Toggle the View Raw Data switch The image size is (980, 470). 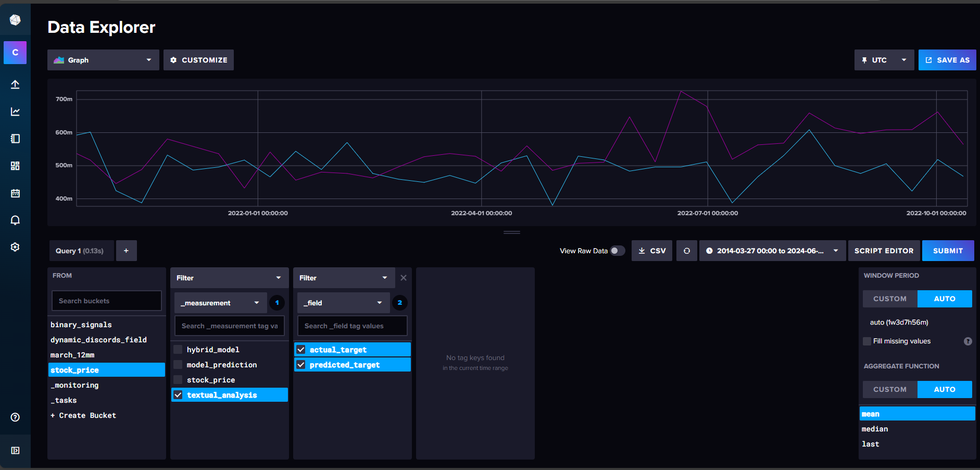click(617, 251)
